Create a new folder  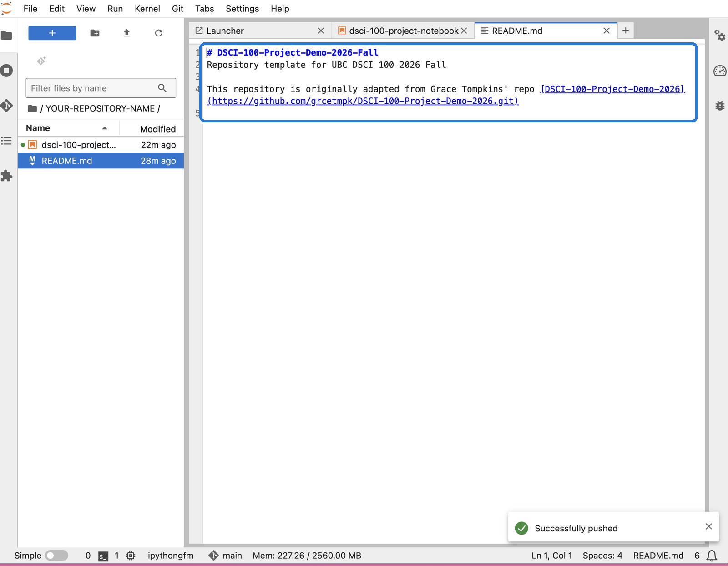(x=95, y=33)
